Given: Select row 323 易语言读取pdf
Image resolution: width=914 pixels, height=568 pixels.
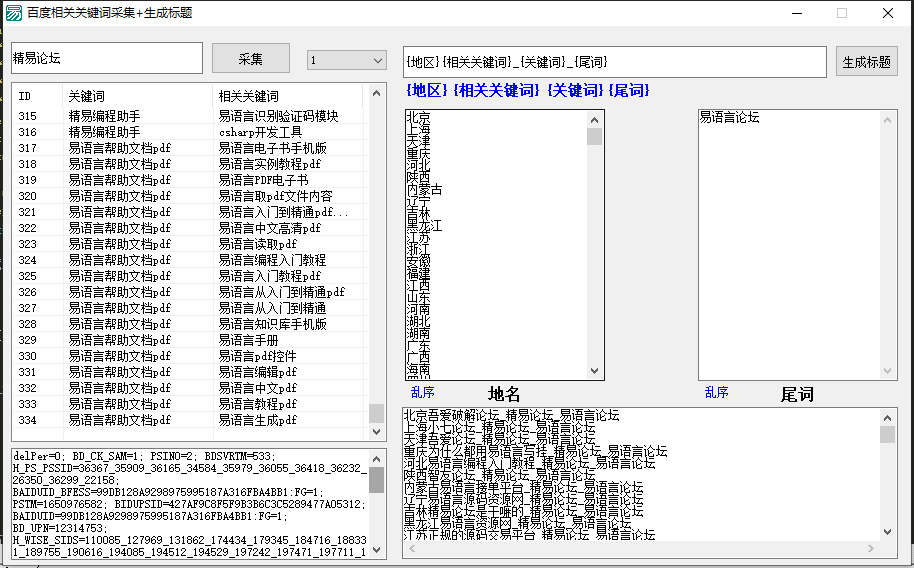Looking at the screenshot, I should tap(190, 244).
